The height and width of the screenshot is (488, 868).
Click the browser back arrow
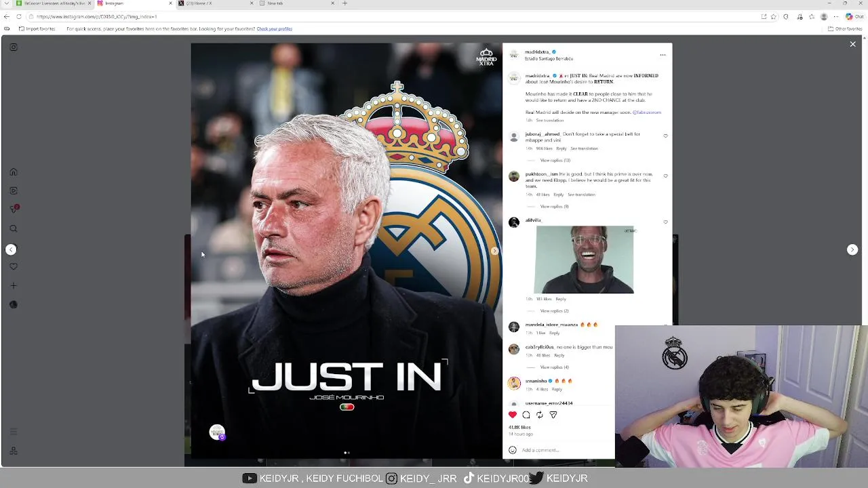(7, 17)
